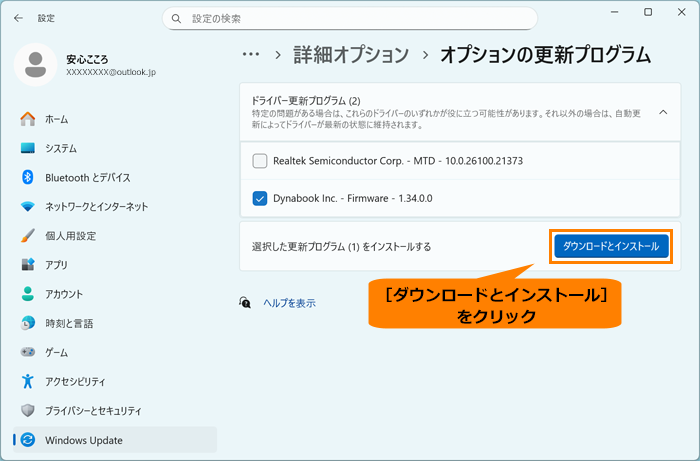Open Gaming via controller icon

click(28, 352)
